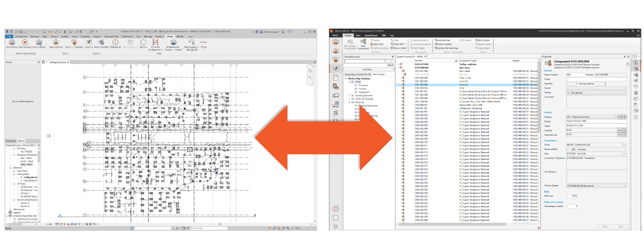Click the Save button in Properties panel
This screenshot has height=244, width=644.
621,226
